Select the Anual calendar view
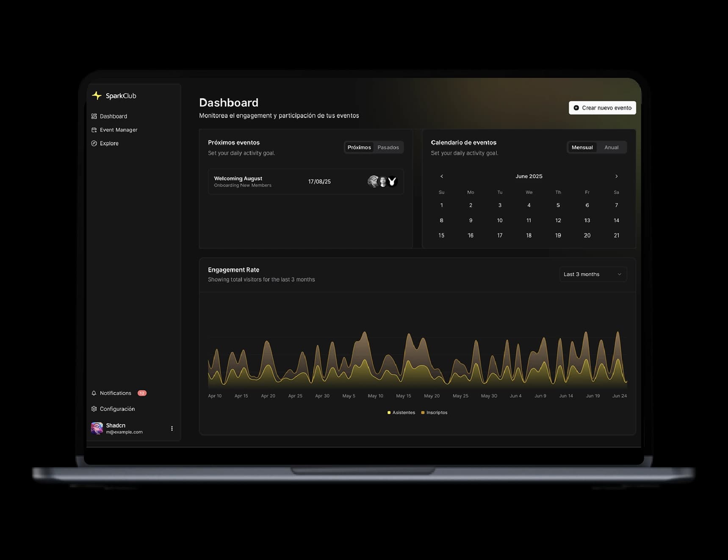This screenshot has height=560, width=728. 611,147
